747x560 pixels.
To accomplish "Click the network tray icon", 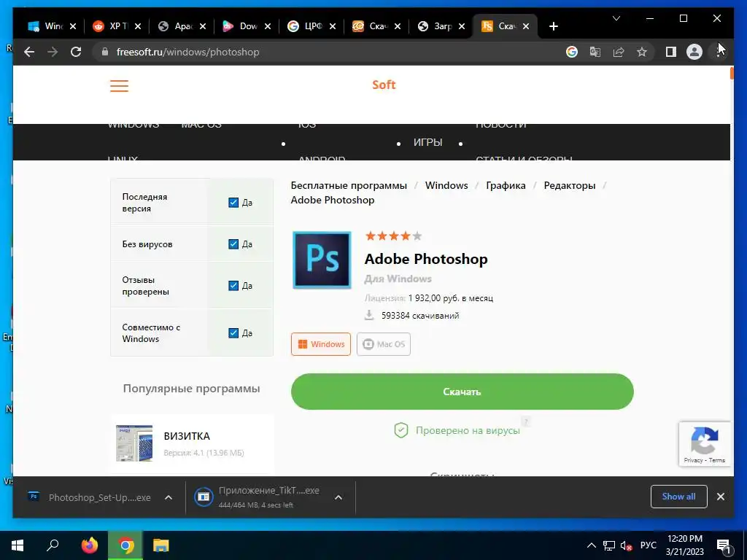I will coord(609,545).
